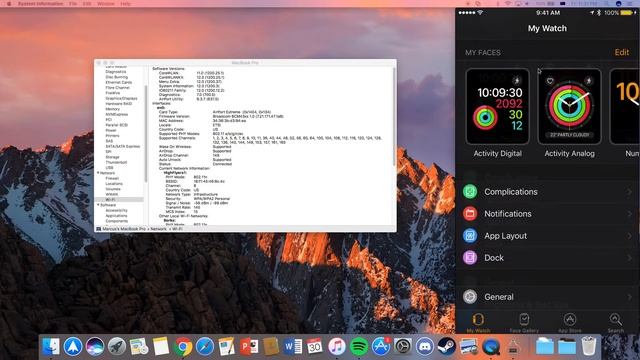
Task: Open the Watch app's Dock row chevron
Action: tap(630, 258)
